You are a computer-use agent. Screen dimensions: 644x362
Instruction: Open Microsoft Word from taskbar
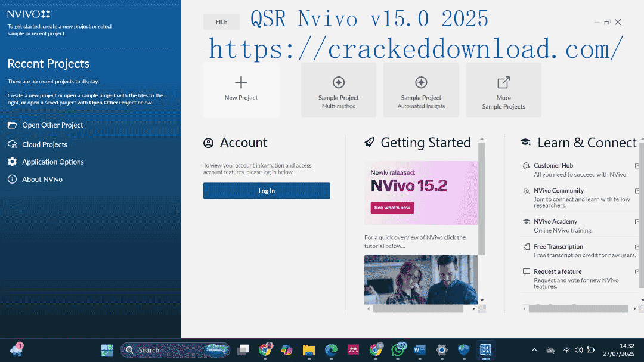click(419, 350)
